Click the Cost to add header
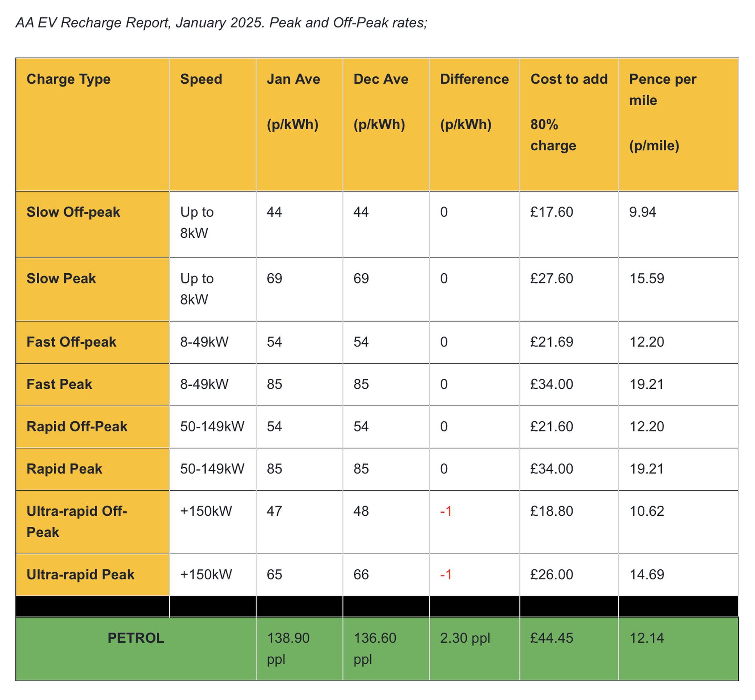Screen dimensions: 755x700 pyautogui.click(x=568, y=79)
